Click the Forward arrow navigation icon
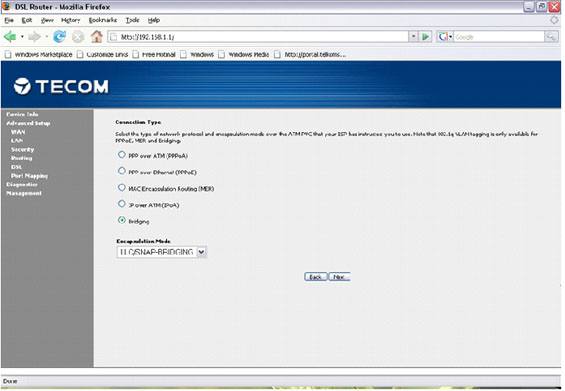 coord(35,36)
